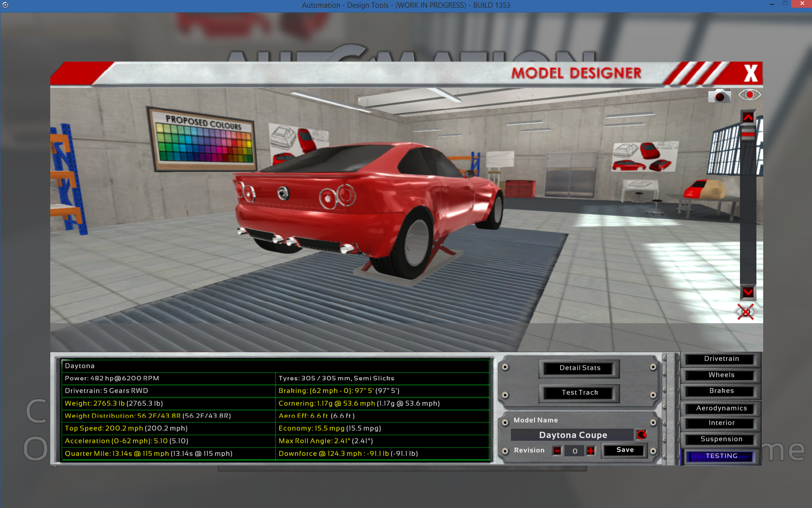
Task: Open the Test Track view
Action: pos(580,392)
